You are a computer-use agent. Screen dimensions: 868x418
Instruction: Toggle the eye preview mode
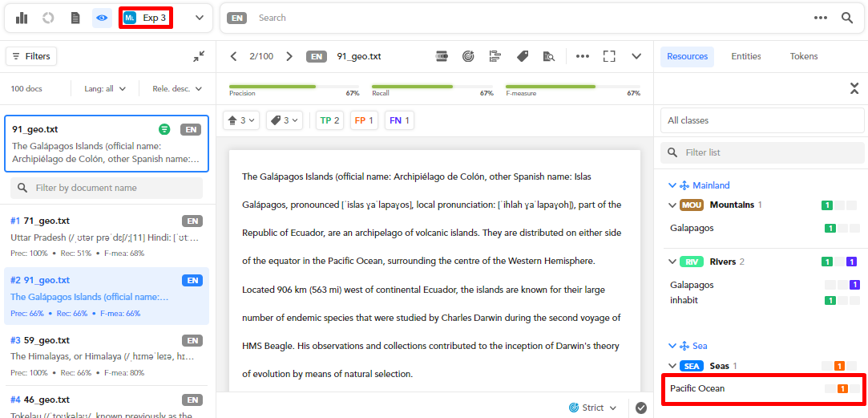(x=102, y=18)
